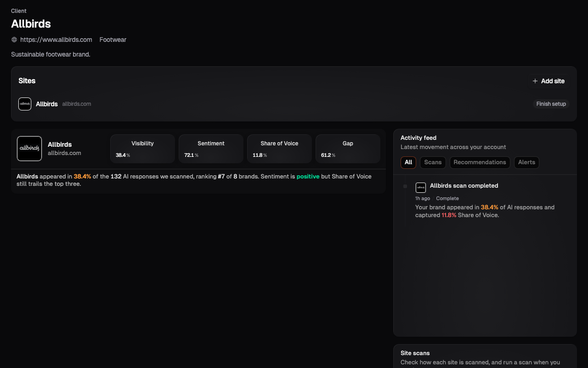The height and width of the screenshot is (368, 588).
Task: Click 11.8% Share of Voice in feed
Action: (x=449, y=215)
